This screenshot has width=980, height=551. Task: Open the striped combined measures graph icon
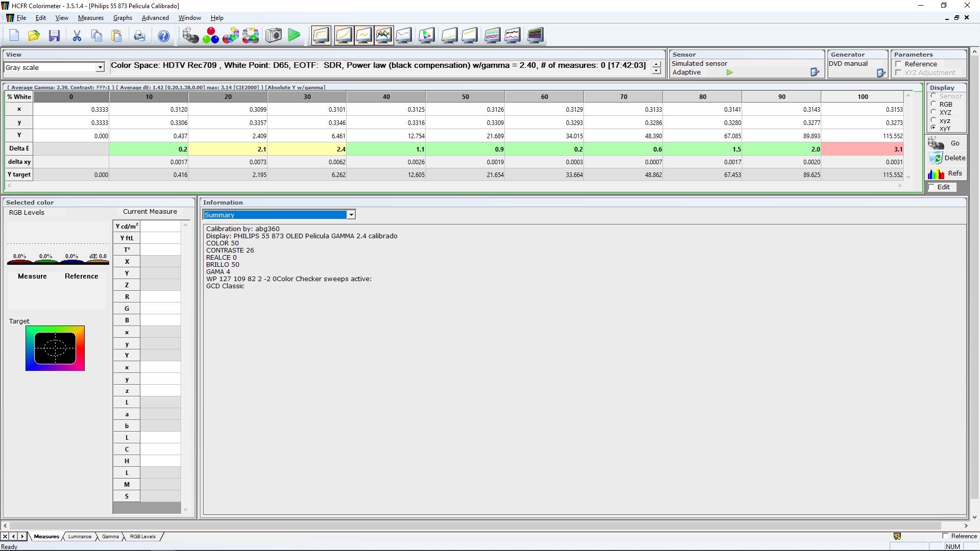click(492, 35)
